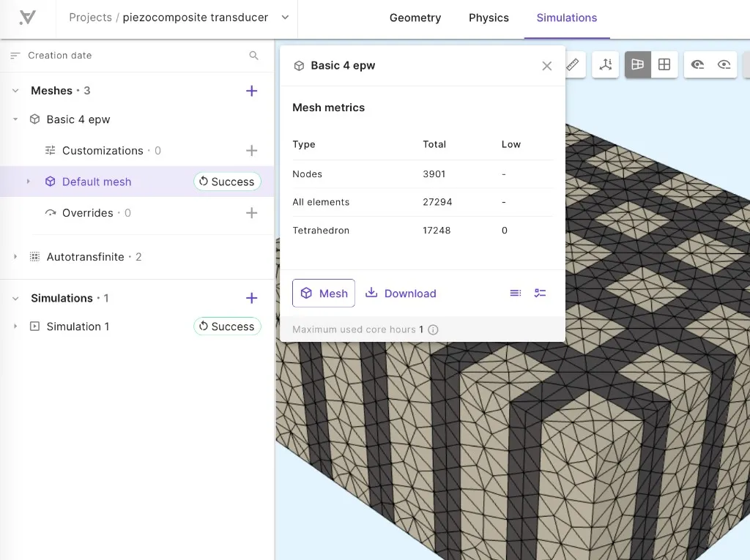Click the core hours info icon
The height and width of the screenshot is (560, 750).
[x=433, y=329]
